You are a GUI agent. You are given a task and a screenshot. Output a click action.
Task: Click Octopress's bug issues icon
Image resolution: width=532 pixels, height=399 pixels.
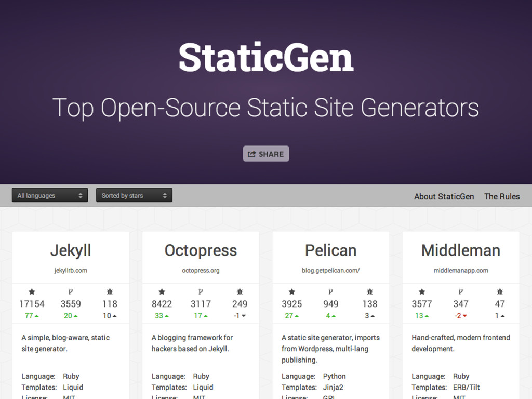(240, 292)
